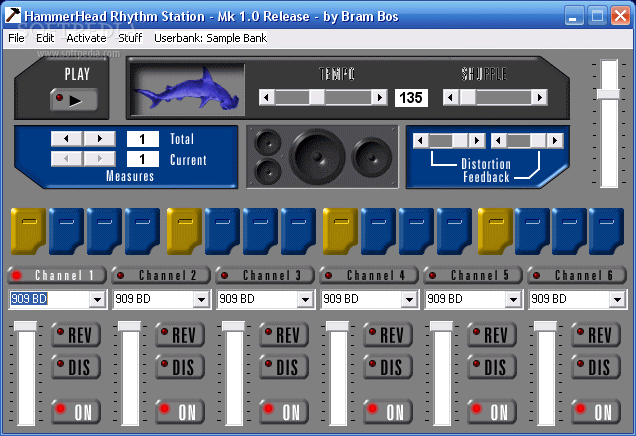Click Userbank: Sample Bank menu item
Image resolution: width=636 pixels, height=436 pixels.
[x=211, y=38]
